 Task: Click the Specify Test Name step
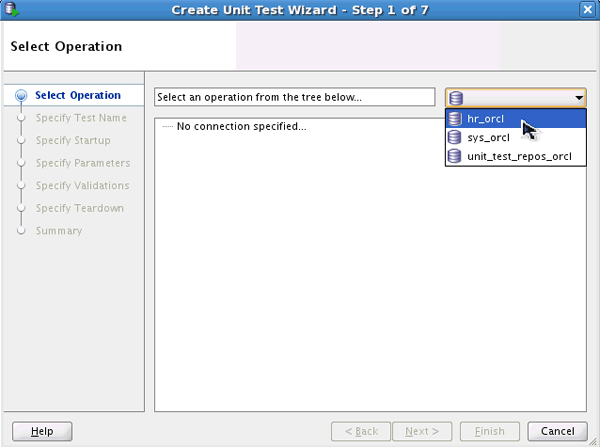click(x=81, y=118)
